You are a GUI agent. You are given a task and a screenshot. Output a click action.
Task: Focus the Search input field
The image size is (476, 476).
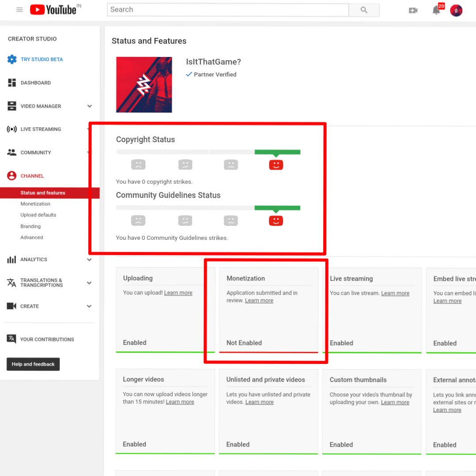(228, 10)
